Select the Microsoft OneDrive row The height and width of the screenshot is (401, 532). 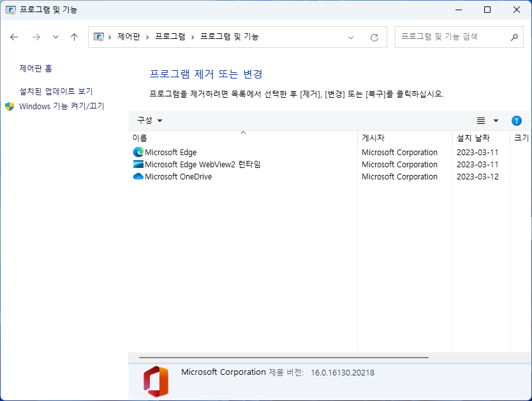(x=330, y=177)
